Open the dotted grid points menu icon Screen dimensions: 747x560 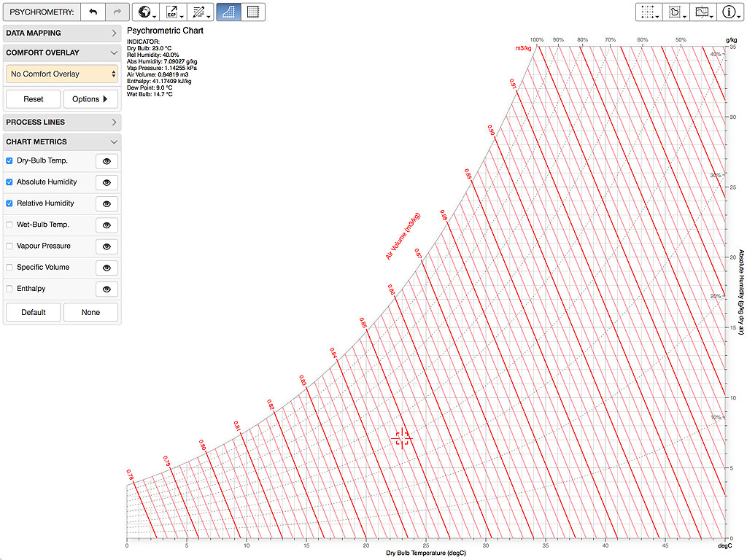(649, 12)
